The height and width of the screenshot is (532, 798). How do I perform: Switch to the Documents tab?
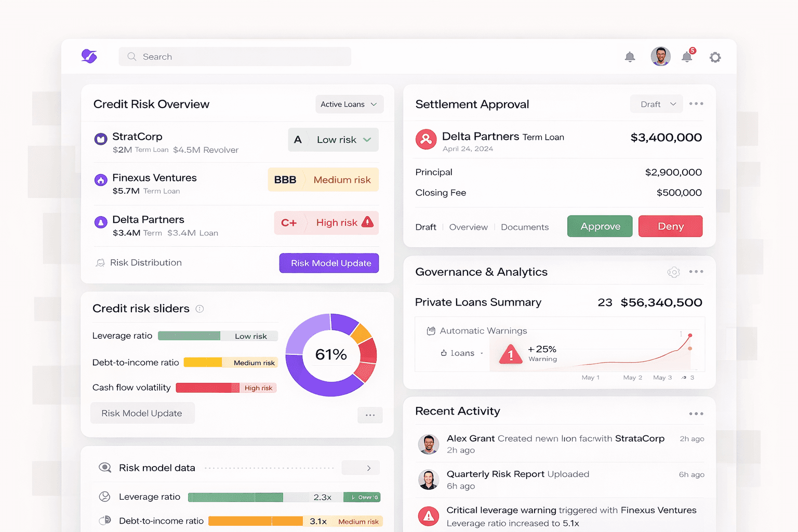pos(525,227)
